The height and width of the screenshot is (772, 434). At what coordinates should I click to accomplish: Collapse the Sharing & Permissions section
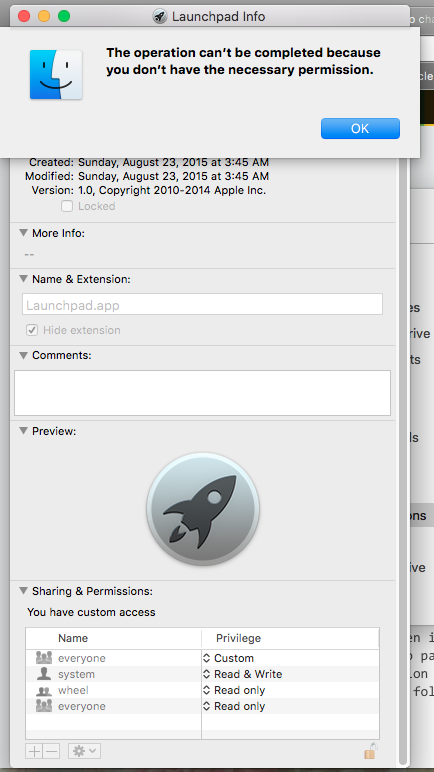(x=23, y=590)
